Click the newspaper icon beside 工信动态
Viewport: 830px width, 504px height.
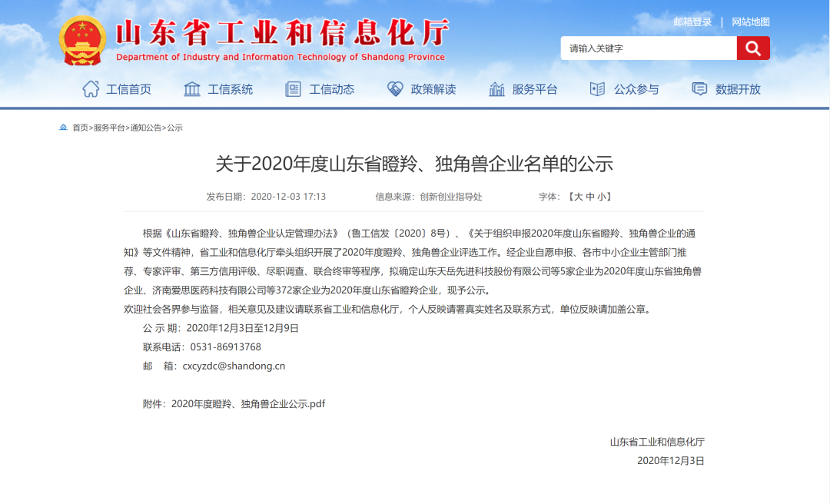point(293,89)
